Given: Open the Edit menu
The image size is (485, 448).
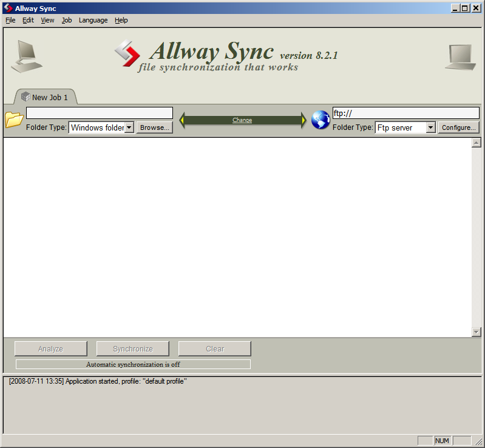Looking at the screenshot, I should tap(28, 20).
